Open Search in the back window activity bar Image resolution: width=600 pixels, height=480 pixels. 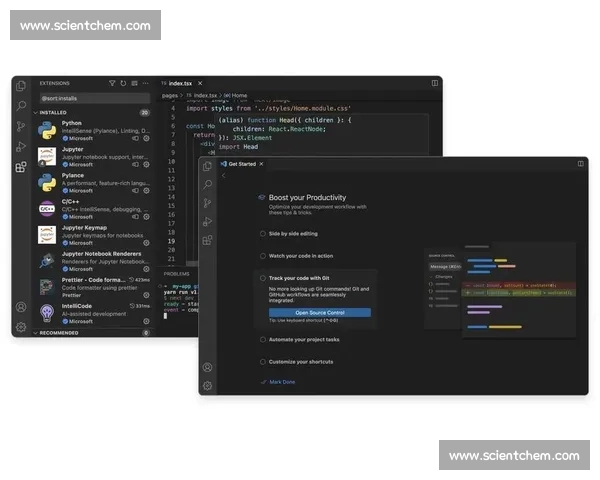click(21, 106)
